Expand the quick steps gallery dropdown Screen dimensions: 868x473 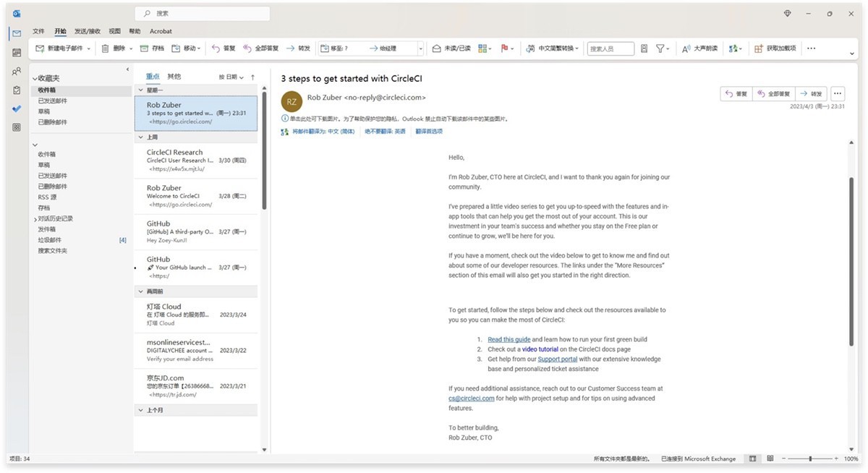click(421, 48)
